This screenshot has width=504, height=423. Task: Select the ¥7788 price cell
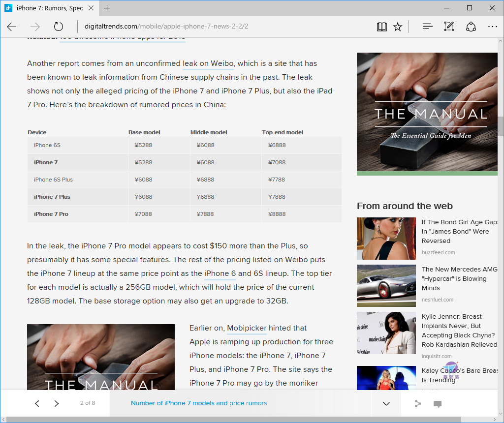click(x=302, y=180)
